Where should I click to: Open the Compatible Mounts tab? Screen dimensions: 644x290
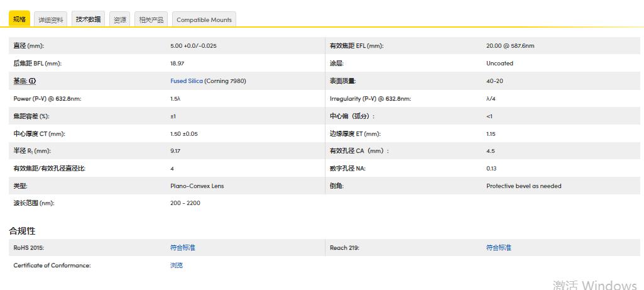point(204,20)
